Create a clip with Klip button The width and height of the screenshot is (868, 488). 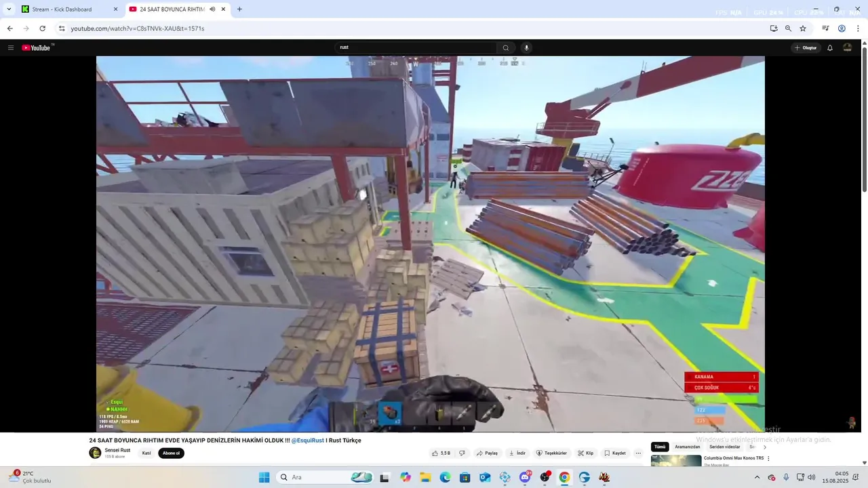tap(585, 453)
